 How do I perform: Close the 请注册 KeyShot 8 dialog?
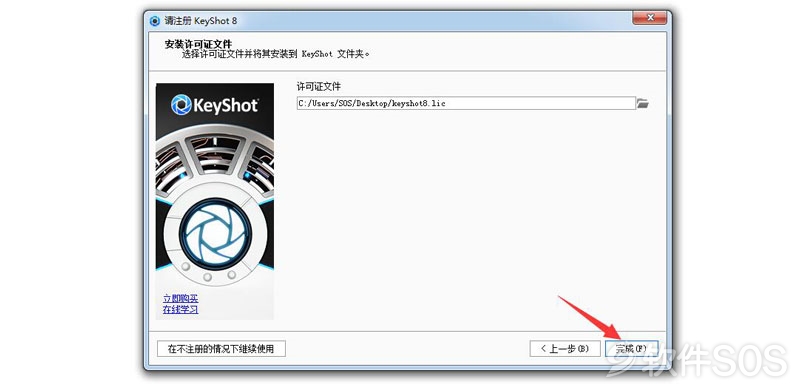649,18
